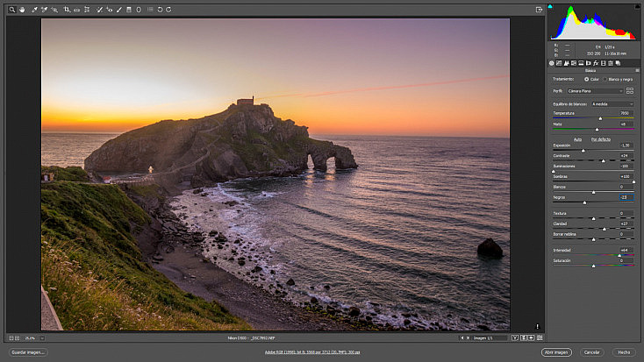Open the Adobe RGB workflow options link
This screenshot has width=644, height=362.
click(x=312, y=352)
